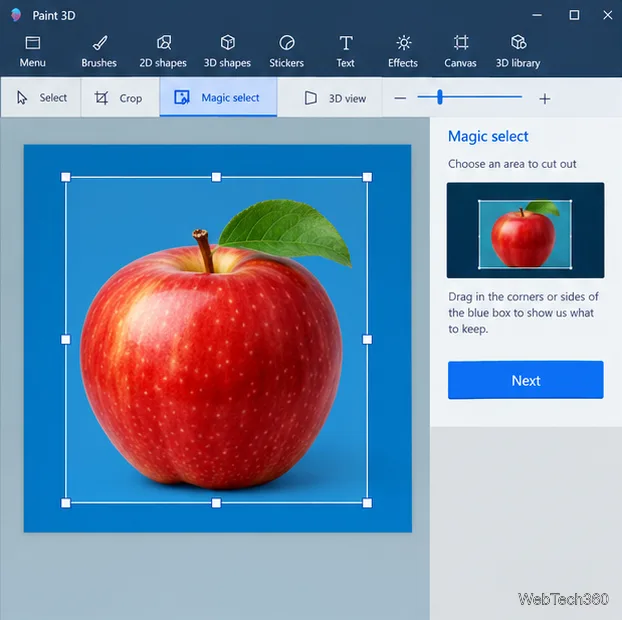Click the top-middle selection handle
The height and width of the screenshot is (620, 622).
[216, 177]
